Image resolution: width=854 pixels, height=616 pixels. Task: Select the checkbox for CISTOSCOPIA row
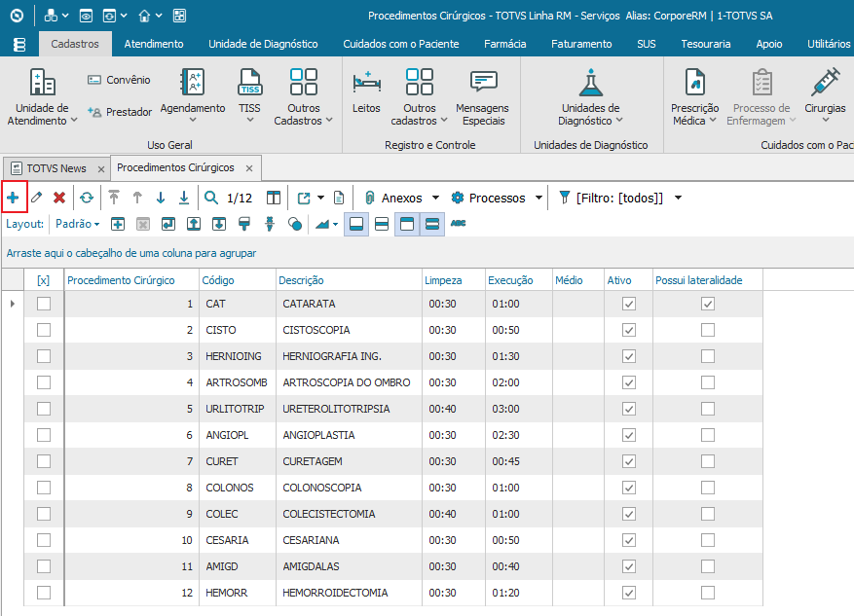click(x=44, y=330)
